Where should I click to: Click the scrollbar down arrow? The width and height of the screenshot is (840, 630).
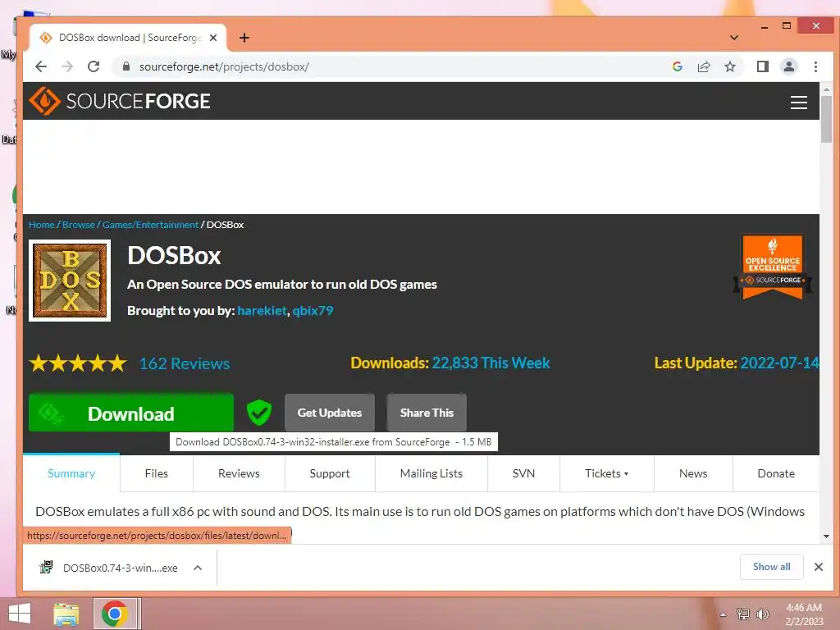click(826, 536)
